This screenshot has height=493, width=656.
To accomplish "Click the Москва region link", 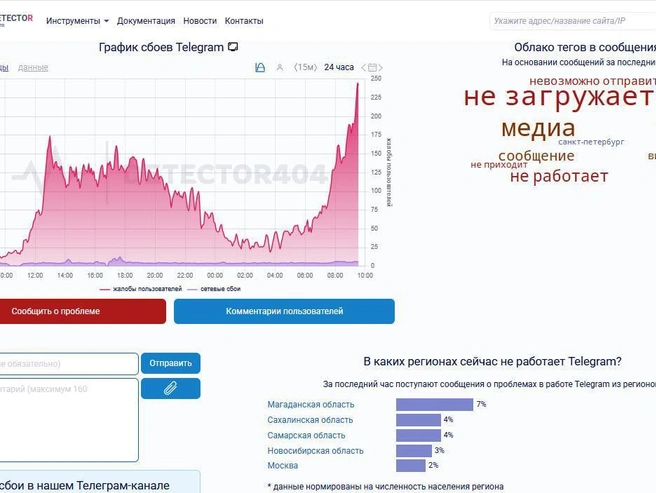I will click(x=282, y=465).
